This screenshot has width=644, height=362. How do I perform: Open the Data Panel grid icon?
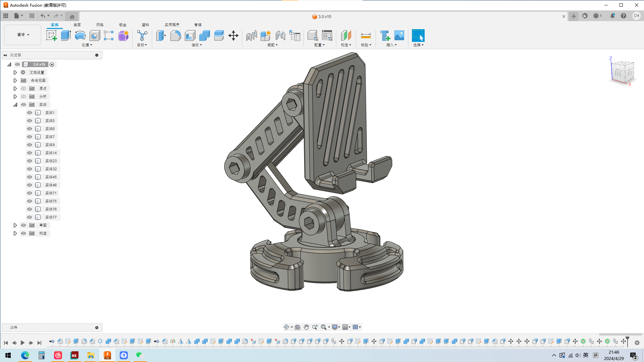click(x=6, y=16)
